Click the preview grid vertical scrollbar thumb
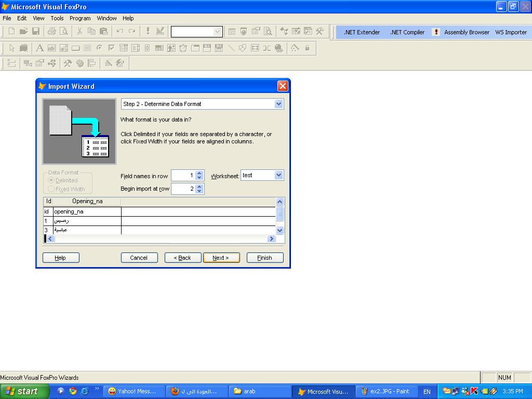The width and height of the screenshot is (532, 399). pos(280,214)
